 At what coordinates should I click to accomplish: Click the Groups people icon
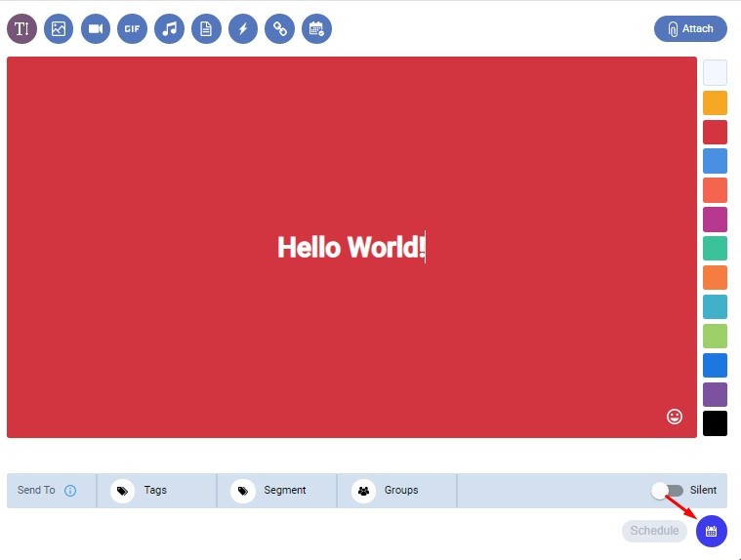point(363,491)
